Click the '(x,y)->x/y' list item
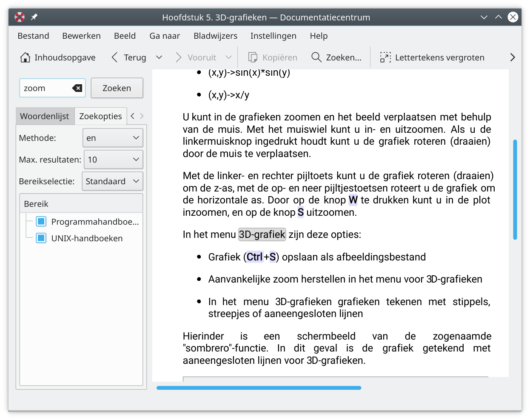 click(x=229, y=95)
